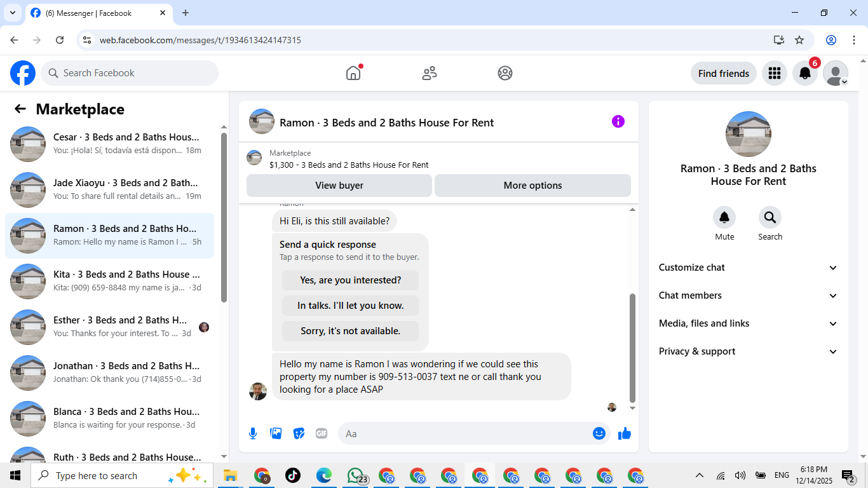Expand the Chat members section

[748, 295]
